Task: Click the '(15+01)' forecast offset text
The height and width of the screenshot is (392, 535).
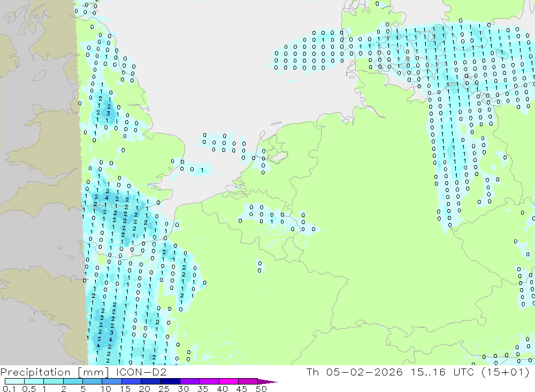Action: 506,372
